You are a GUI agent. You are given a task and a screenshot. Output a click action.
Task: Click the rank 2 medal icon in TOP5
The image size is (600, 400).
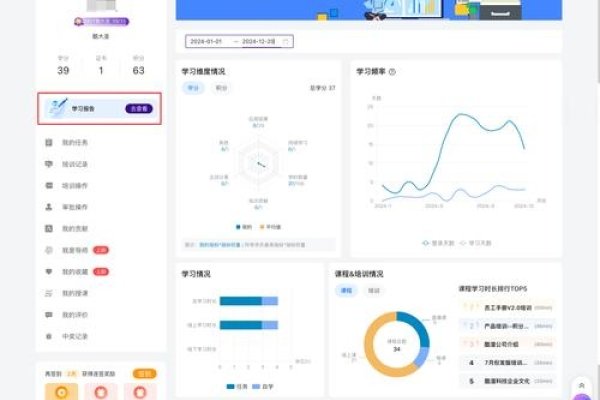click(471, 325)
